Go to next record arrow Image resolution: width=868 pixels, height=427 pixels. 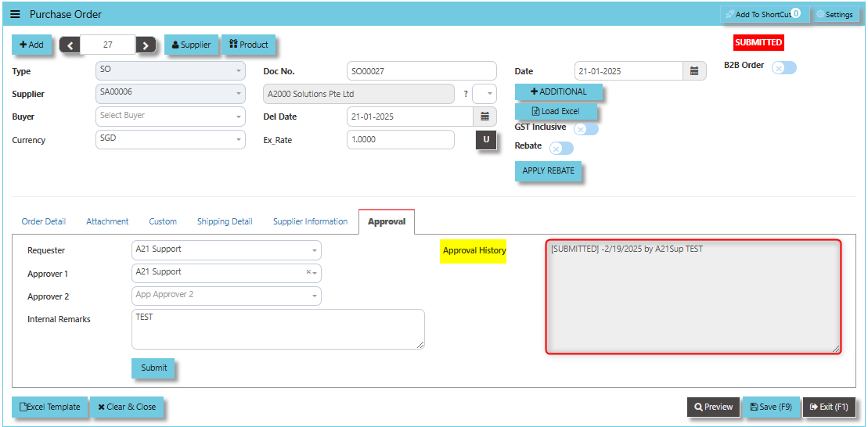[146, 45]
